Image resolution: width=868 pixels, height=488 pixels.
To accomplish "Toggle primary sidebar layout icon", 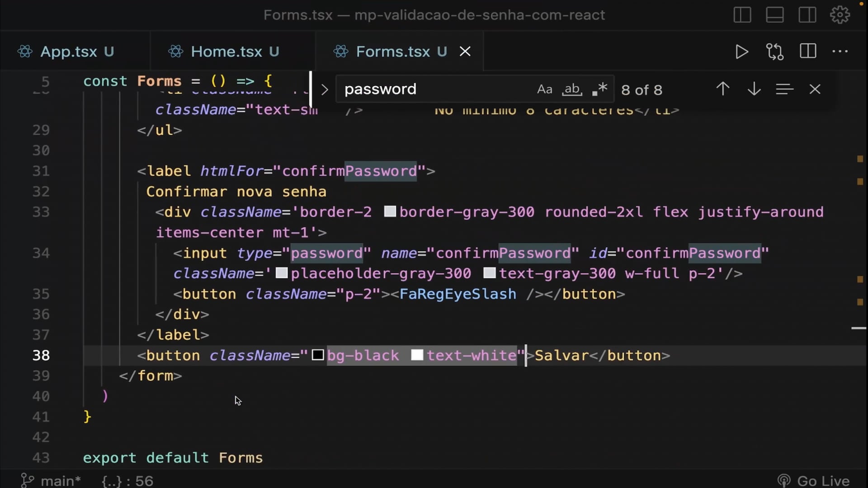I will pyautogui.click(x=742, y=15).
